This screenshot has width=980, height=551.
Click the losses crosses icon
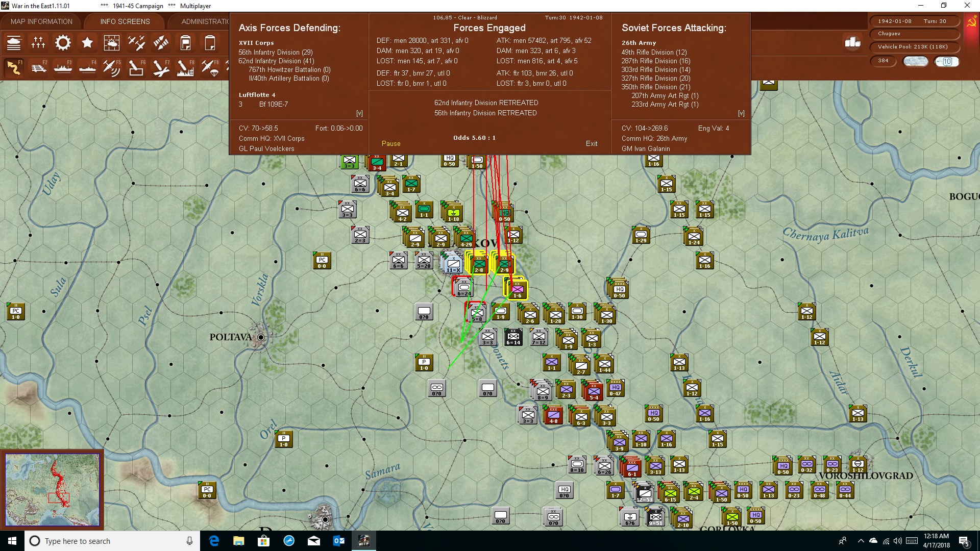click(x=38, y=43)
